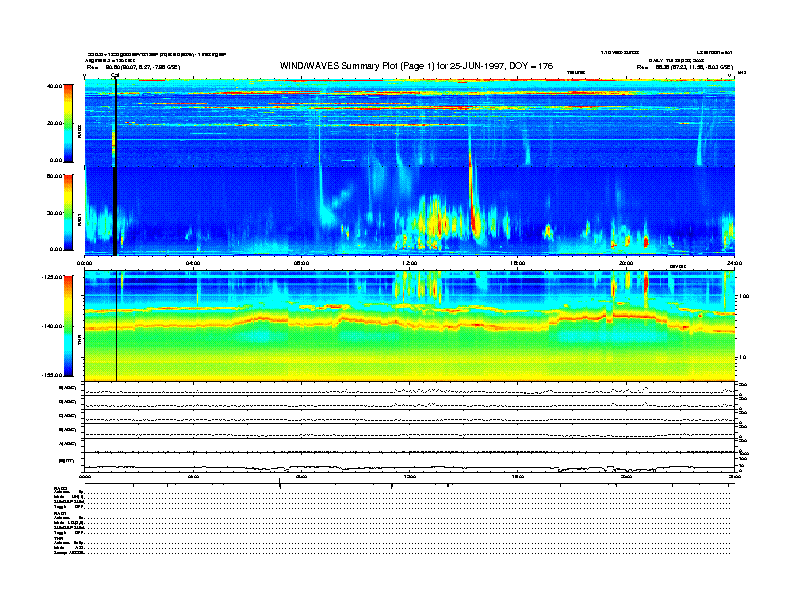Click the 30.00 label on RAD1 scale
Image resolution: width=792 pixels, height=612 pixels.
click(54, 213)
